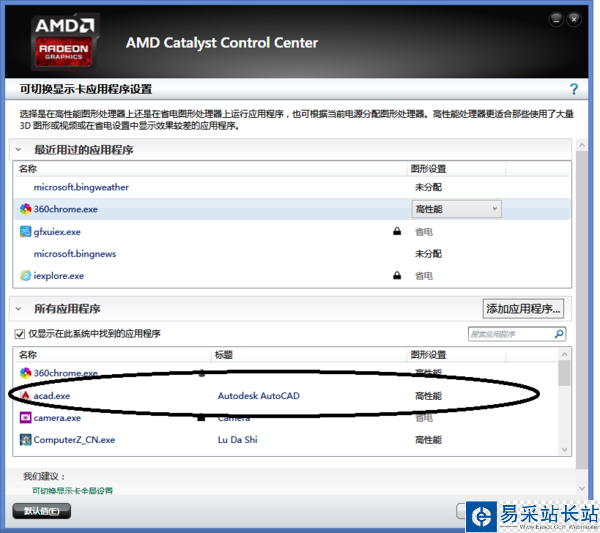Click the 省电 setting for gfxuiex.exe
The image size is (600, 533).
(x=424, y=232)
